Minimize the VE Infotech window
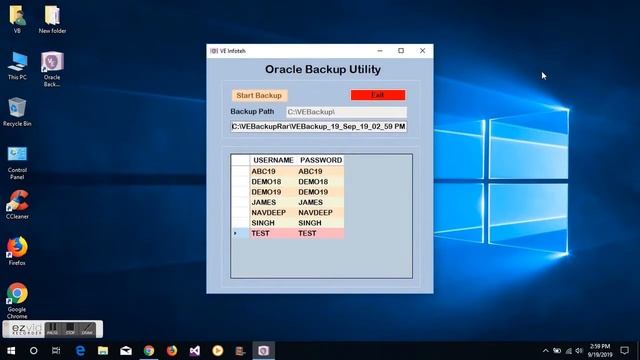640x360 pixels. [x=380, y=51]
